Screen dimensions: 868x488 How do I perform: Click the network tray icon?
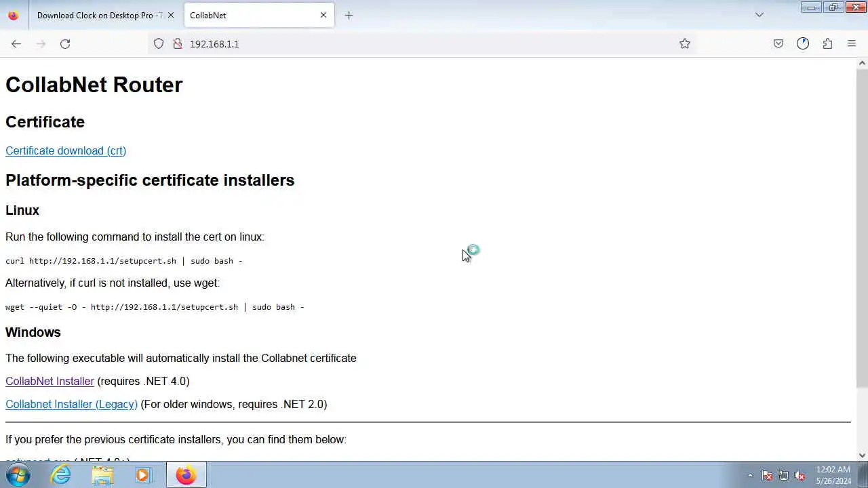pos(783,476)
